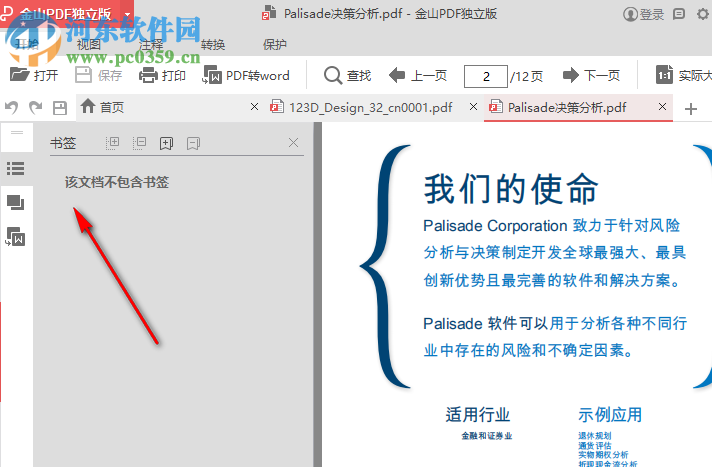Click the /12页 page count label

tap(527, 76)
